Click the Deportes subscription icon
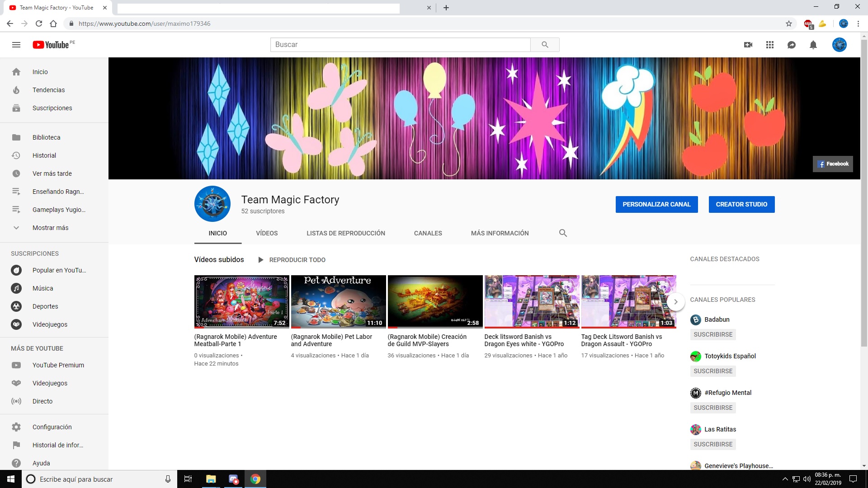This screenshot has height=488, width=868. tap(16, 306)
